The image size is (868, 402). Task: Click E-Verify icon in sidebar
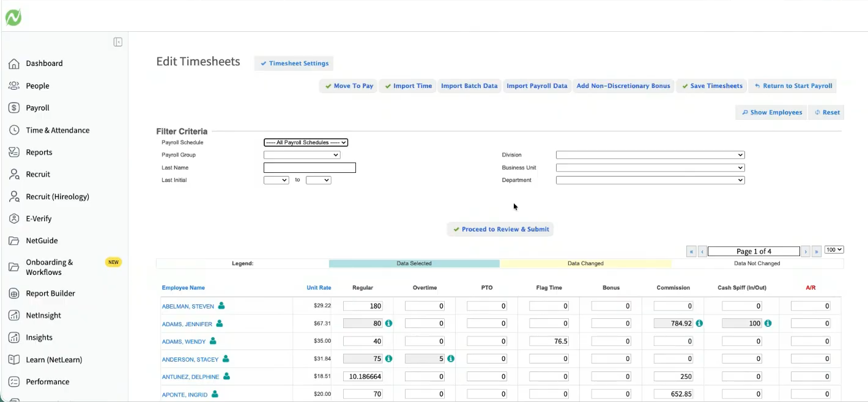tap(14, 219)
